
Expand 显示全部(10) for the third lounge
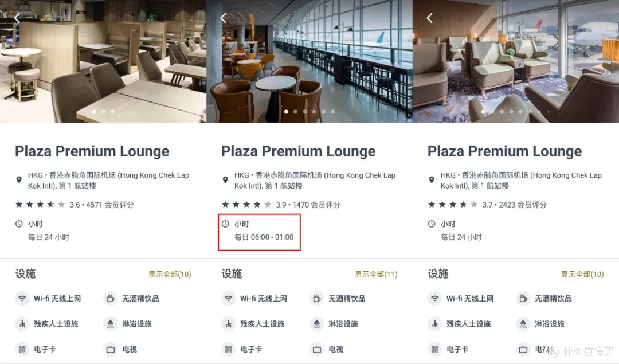point(582,275)
